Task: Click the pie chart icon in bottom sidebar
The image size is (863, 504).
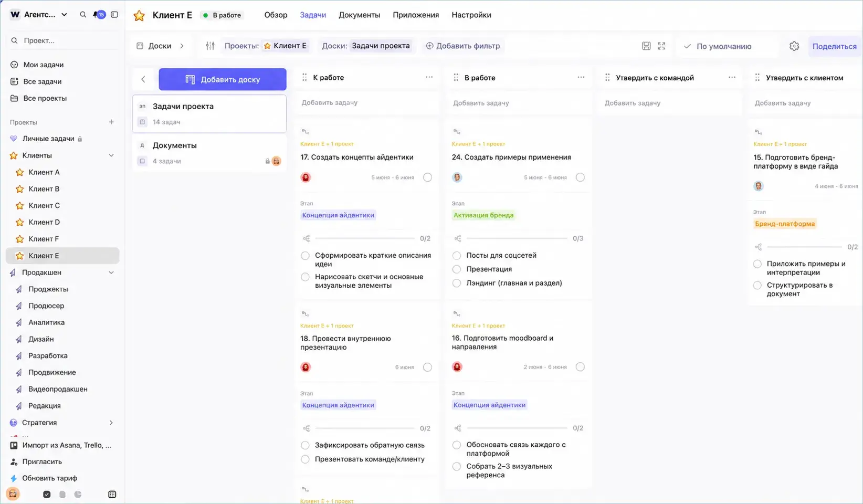Action: [x=78, y=494]
